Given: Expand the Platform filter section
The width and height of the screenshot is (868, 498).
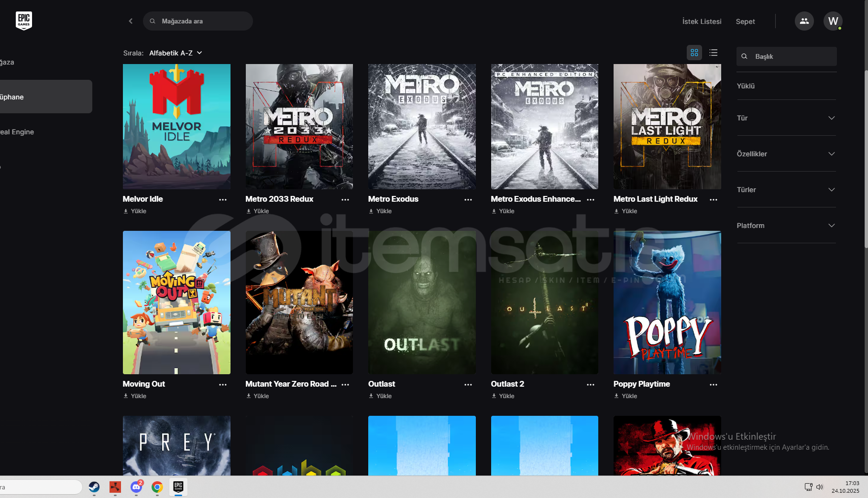Looking at the screenshot, I should click(786, 226).
